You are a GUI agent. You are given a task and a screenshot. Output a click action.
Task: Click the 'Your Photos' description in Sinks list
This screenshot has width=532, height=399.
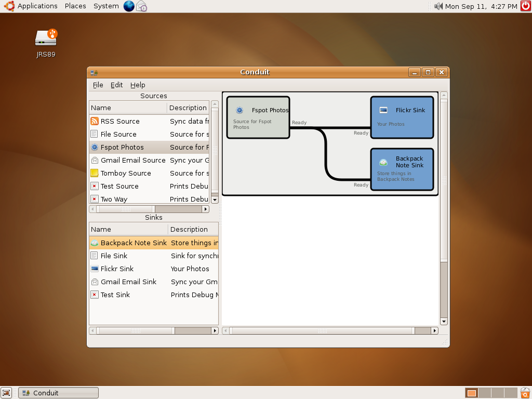(190, 269)
